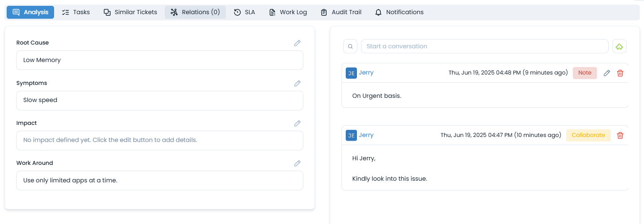Screen dimensions: 644x224
Task: Edit the Root Cause field pencil icon
Action: 297,43
